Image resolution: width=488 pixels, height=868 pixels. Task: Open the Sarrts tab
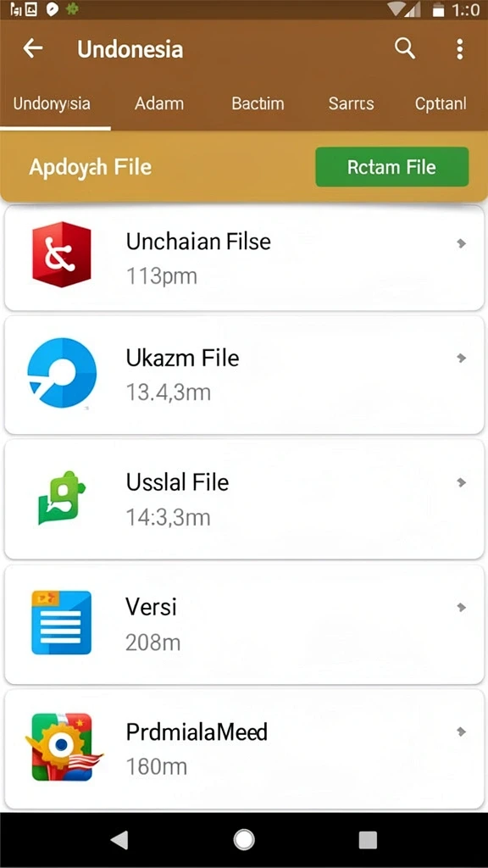click(351, 103)
